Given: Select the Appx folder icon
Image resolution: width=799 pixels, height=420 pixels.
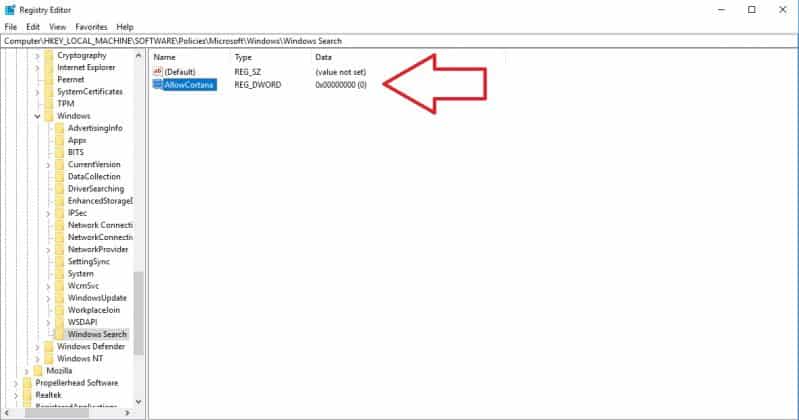Looking at the screenshot, I should (x=60, y=140).
